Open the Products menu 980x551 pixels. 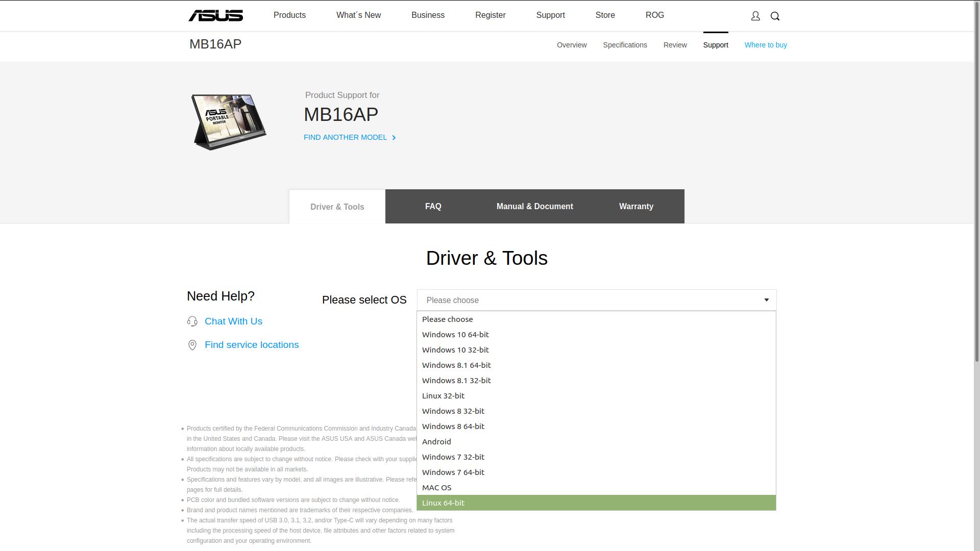click(289, 15)
